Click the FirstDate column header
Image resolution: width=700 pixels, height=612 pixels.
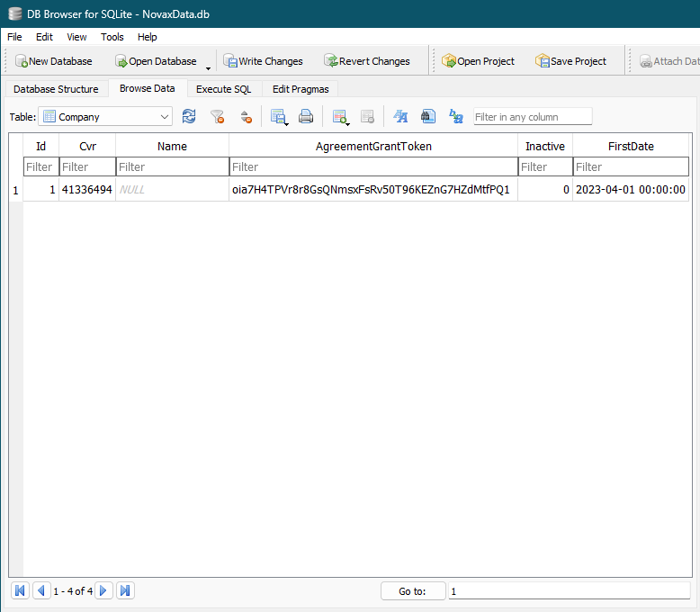click(x=631, y=146)
